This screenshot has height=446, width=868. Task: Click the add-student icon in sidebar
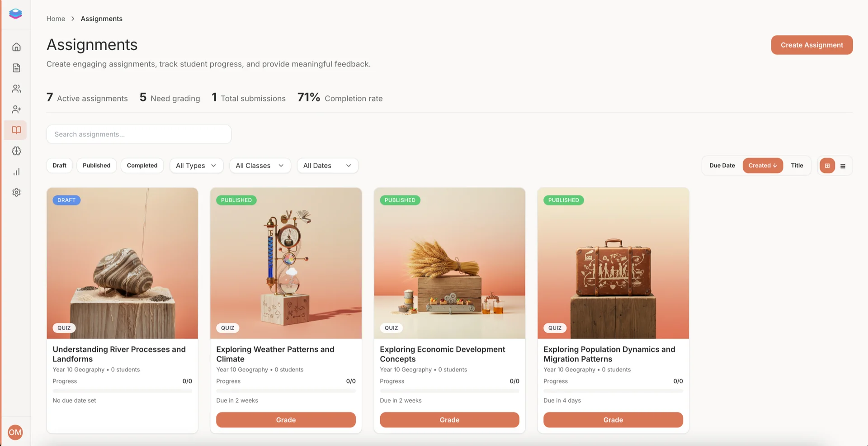pyautogui.click(x=16, y=109)
